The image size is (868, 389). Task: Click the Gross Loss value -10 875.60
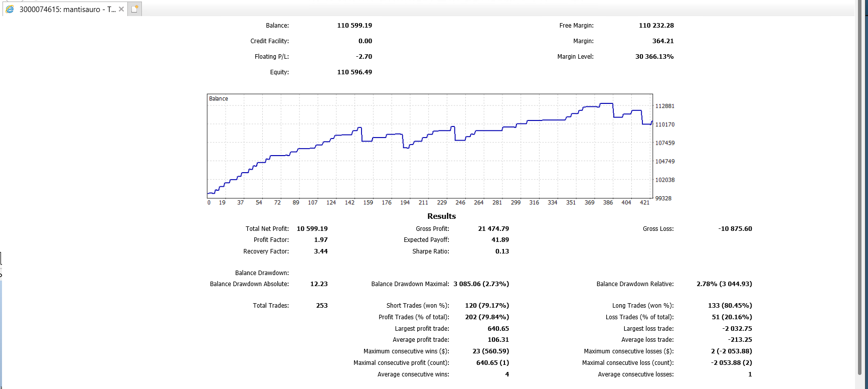pos(735,229)
